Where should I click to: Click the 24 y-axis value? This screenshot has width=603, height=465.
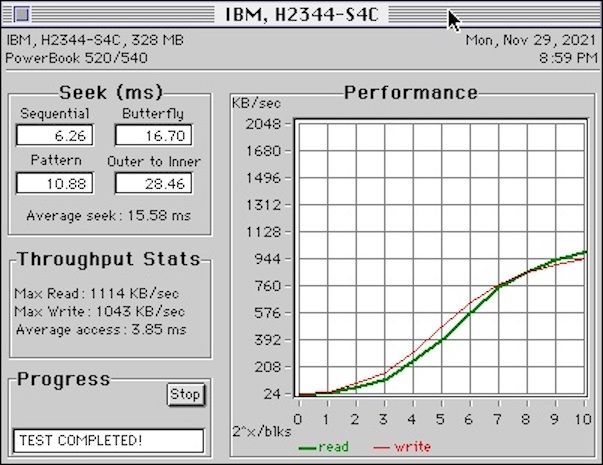pos(273,394)
